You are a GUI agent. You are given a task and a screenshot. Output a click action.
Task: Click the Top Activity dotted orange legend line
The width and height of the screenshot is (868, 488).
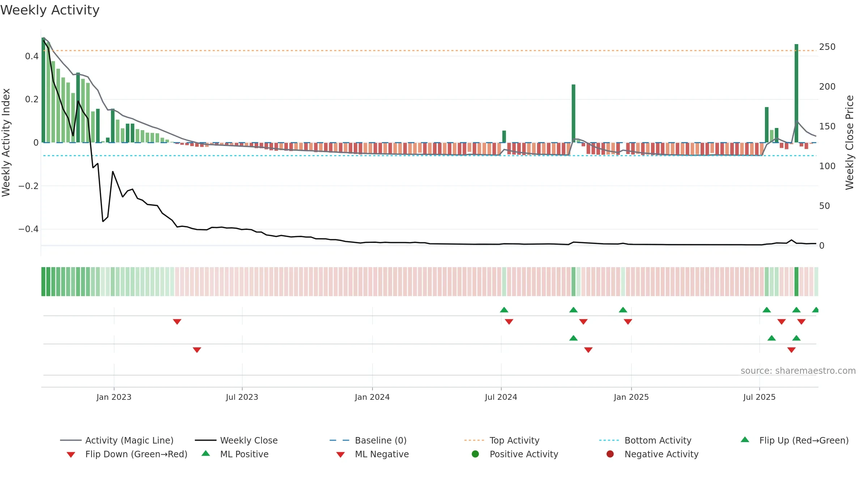point(474,440)
